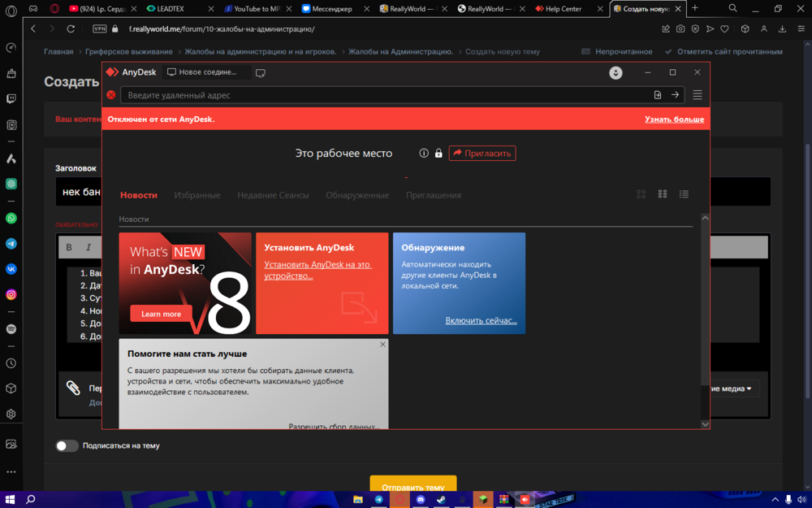Click file transfer icon in AnyDesk address bar

[658, 95]
